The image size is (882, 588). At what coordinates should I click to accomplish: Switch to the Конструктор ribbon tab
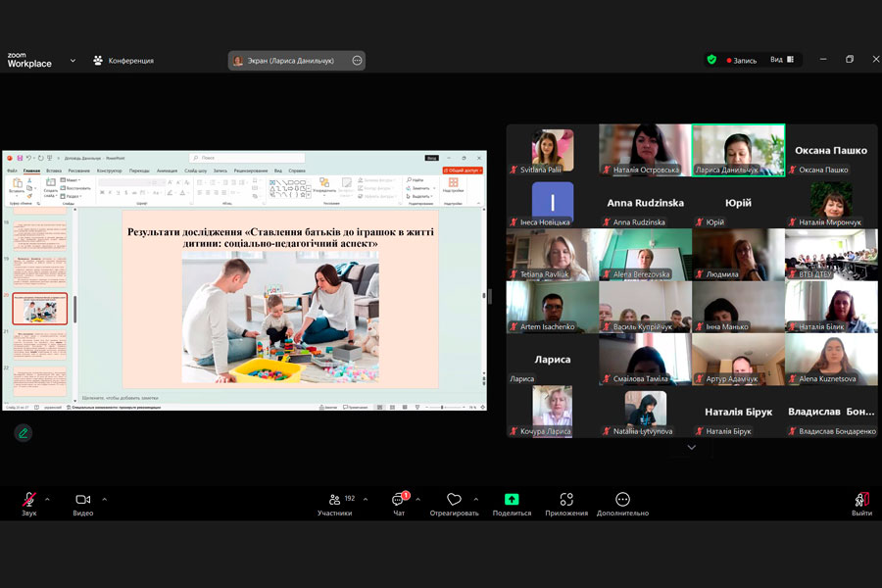click(109, 171)
